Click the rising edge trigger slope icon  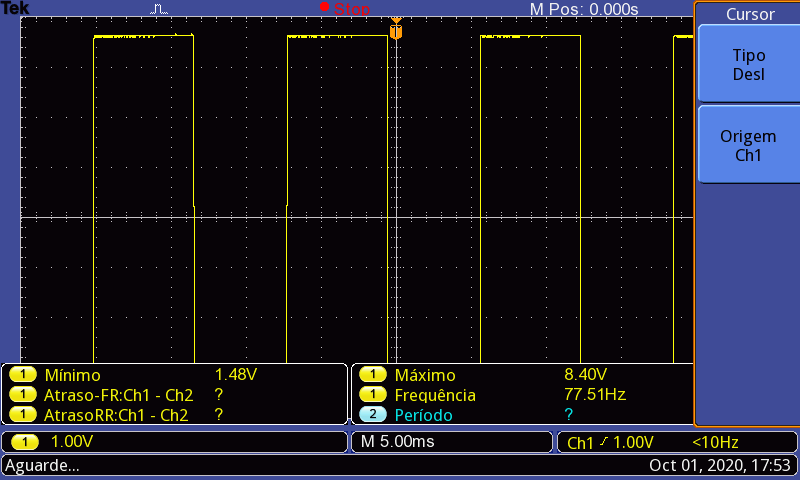(x=604, y=442)
